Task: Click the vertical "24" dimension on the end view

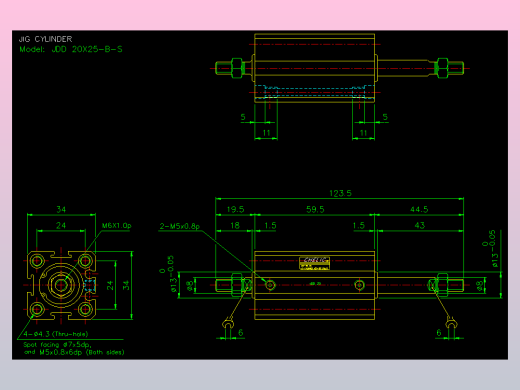Action: pyautogui.click(x=110, y=285)
